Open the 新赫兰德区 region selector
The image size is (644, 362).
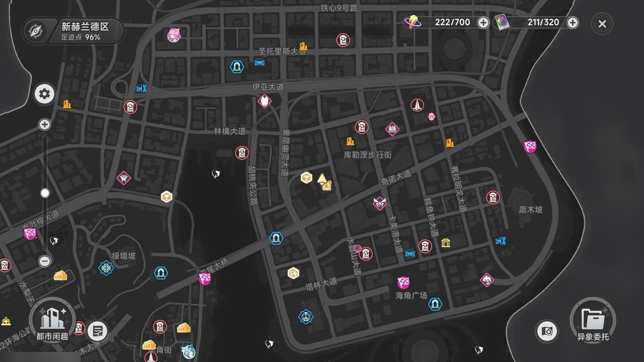(73, 31)
